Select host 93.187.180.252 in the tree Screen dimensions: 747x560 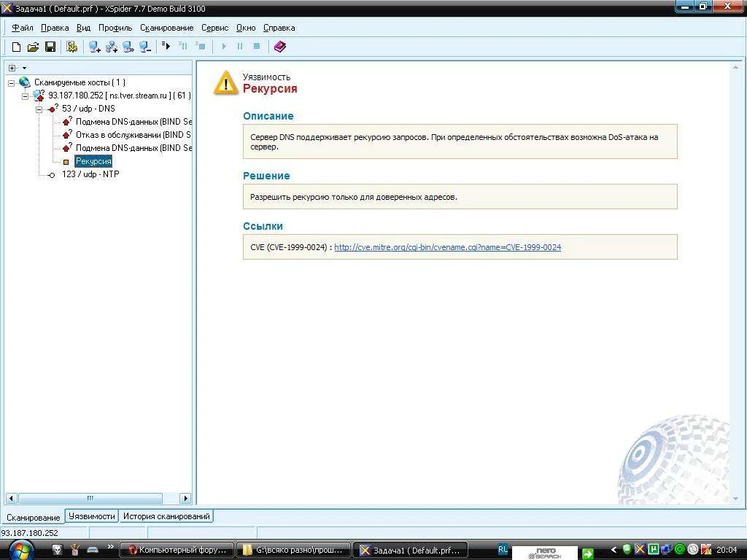[x=120, y=96]
